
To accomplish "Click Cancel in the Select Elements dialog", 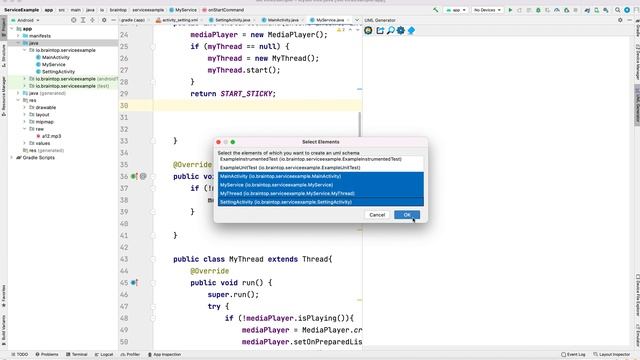I will [377, 215].
